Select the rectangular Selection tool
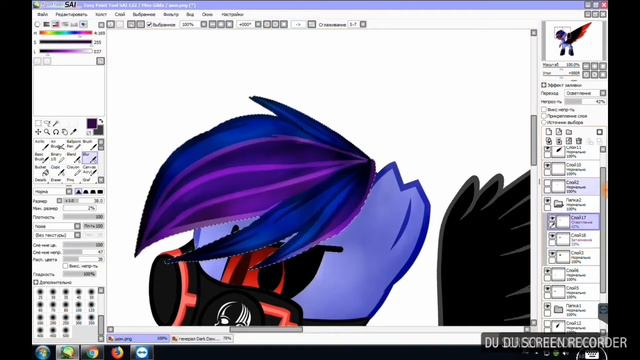Screen dimensions: 640x360 click(38, 123)
